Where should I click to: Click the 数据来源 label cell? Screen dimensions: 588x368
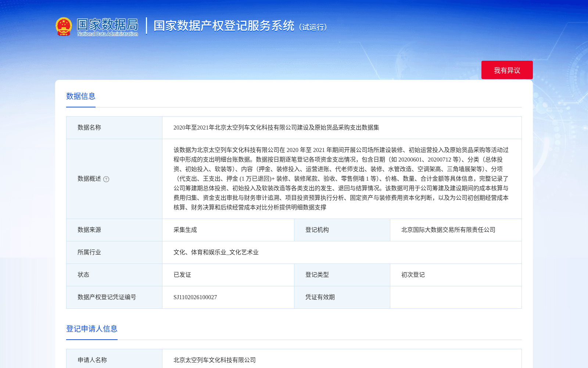coord(114,230)
